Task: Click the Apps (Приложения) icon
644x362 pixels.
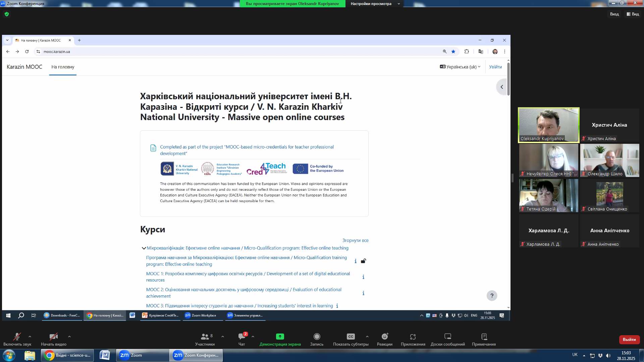Action: (413, 337)
